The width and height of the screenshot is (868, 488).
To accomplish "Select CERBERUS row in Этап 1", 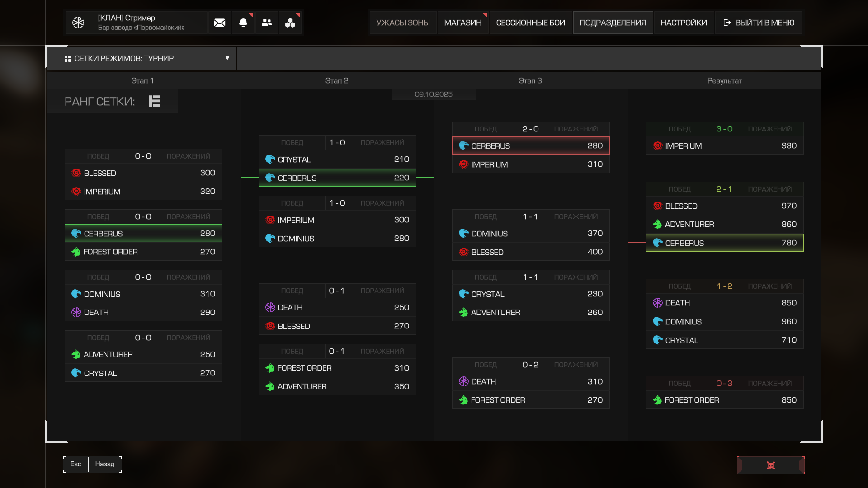I will click(143, 234).
